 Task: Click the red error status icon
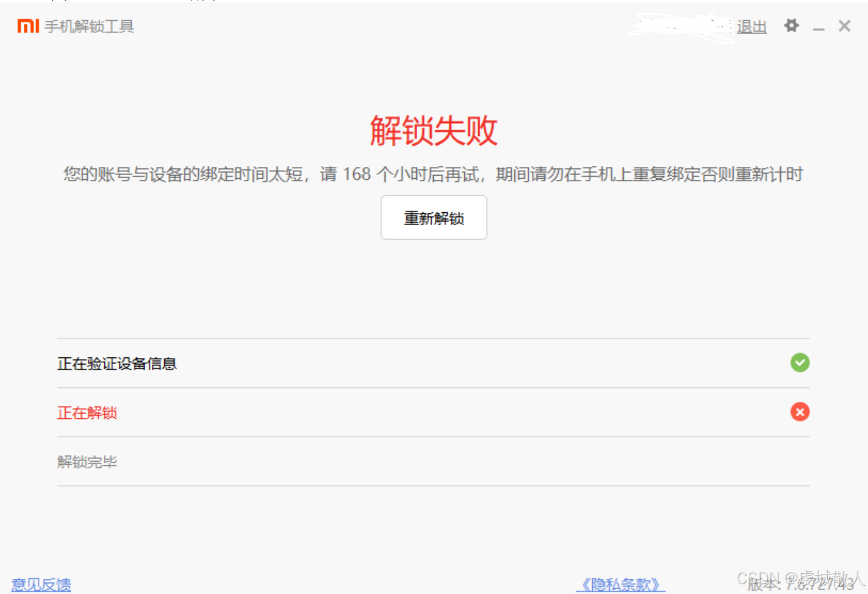coord(800,412)
